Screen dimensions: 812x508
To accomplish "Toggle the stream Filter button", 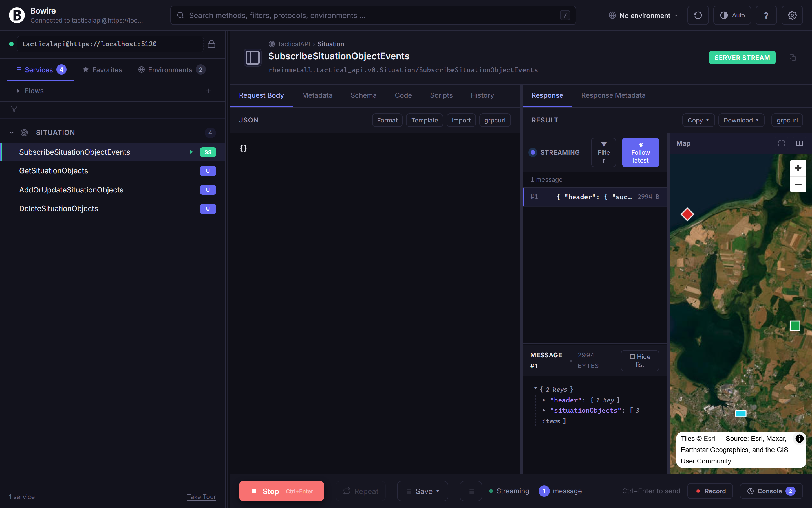I will 603,152.
